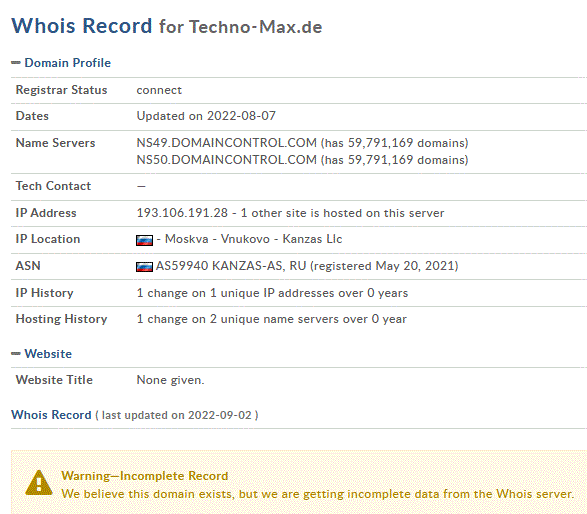Image resolution: width=587 pixels, height=514 pixels.
Task: Click the Hosting History change summary
Action: (x=271, y=319)
